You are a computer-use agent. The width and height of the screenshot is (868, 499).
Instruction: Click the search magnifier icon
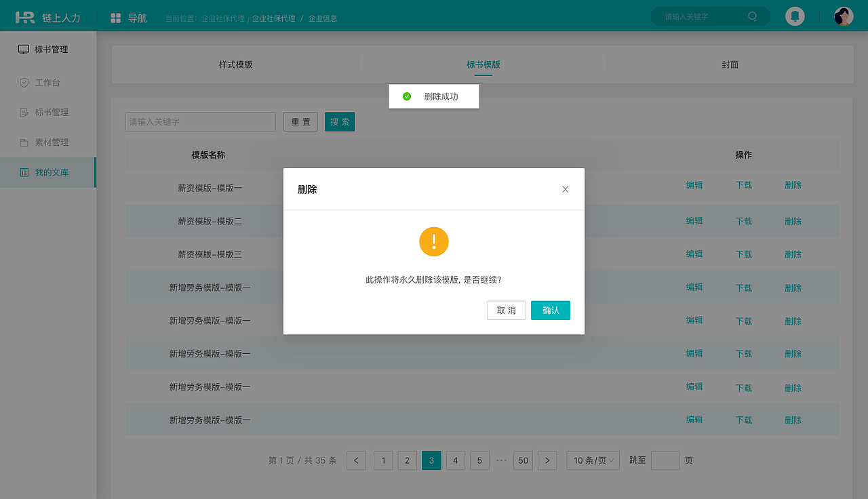pos(752,16)
